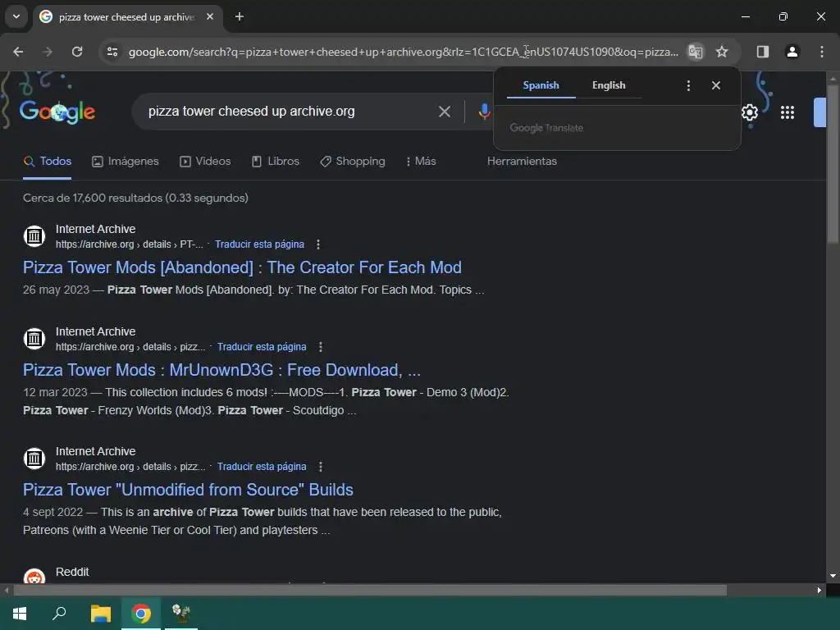Open the tab search dropdown arrow
840x630 pixels.
[x=16, y=16]
